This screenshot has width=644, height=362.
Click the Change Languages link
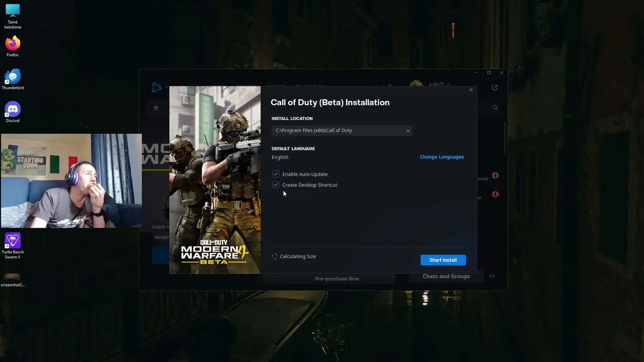point(442,157)
